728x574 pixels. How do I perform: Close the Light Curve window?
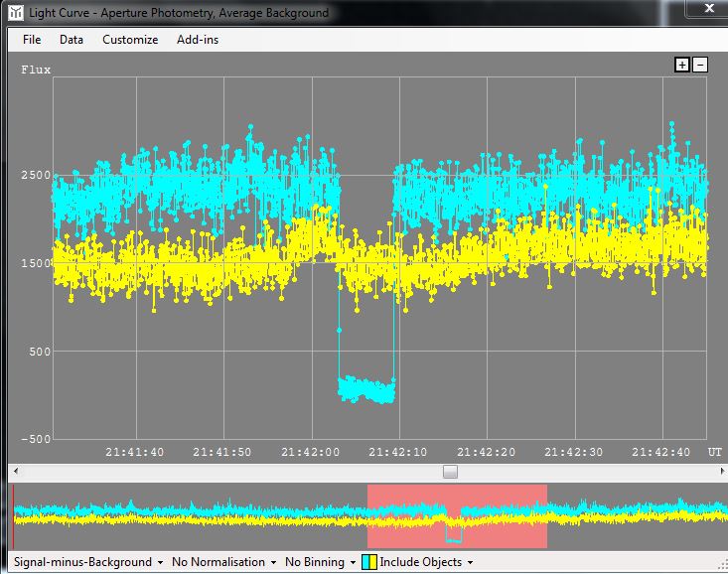(707, 10)
